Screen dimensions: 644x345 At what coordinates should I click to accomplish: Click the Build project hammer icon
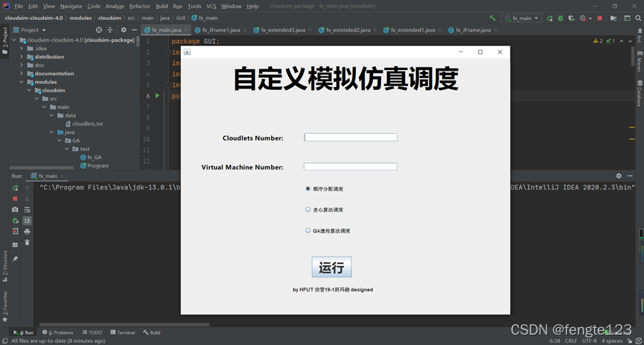(x=492, y=18)
